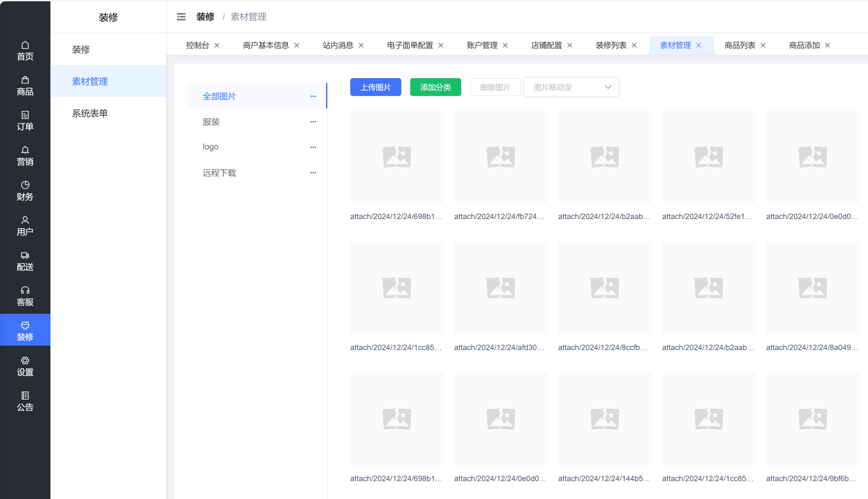Open the 商品 products sidebar item
868x499 pixels.
point(25,86)
